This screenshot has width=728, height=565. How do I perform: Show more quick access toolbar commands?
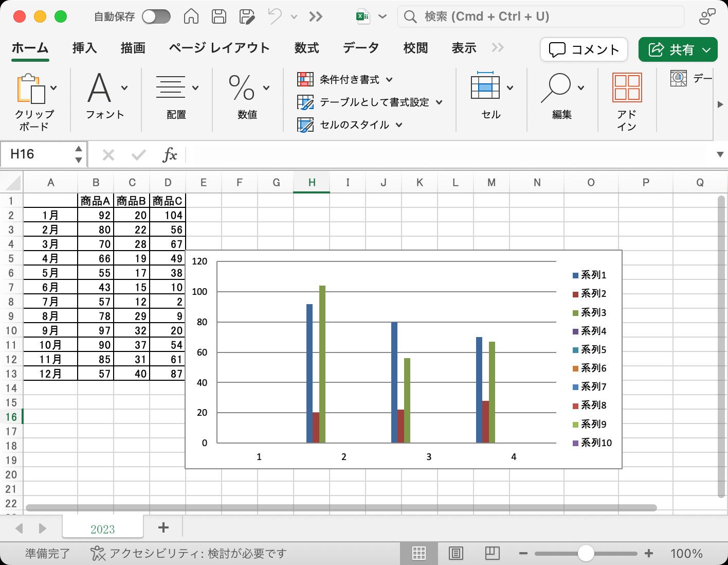316,16
